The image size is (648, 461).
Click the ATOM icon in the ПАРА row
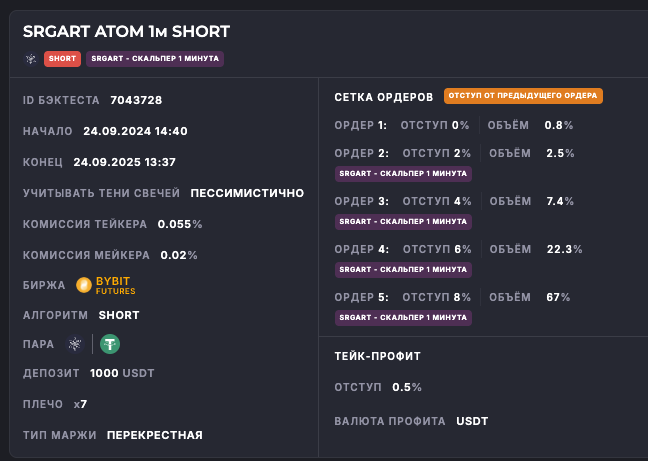pos(74,344)
